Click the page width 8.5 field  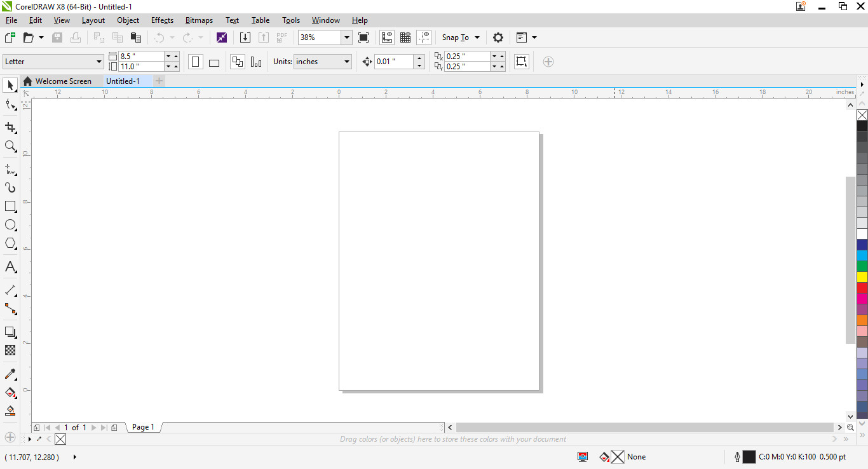[x=141, y=57]
